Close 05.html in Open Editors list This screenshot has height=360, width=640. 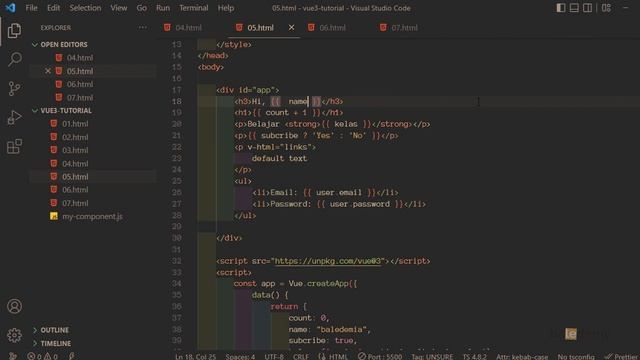(48, 71)
